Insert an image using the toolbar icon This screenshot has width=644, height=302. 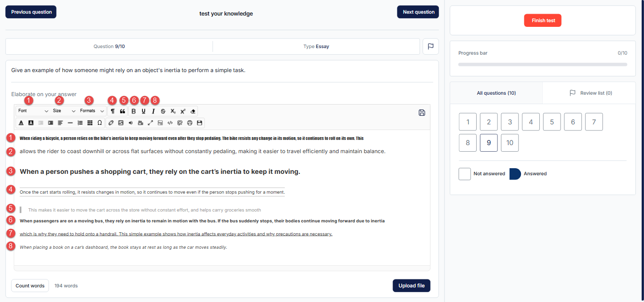121,123
